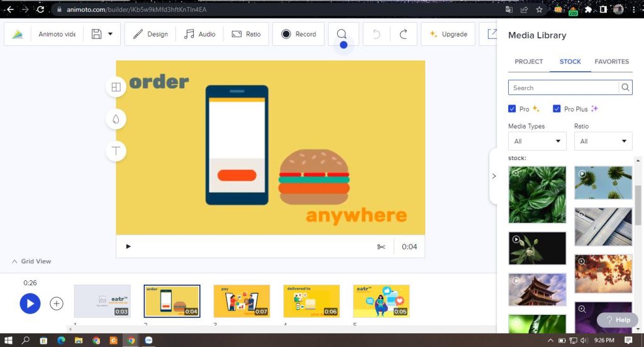Switch to the PROJECT tab
The image size is (644, 347).
coord(528,62)
